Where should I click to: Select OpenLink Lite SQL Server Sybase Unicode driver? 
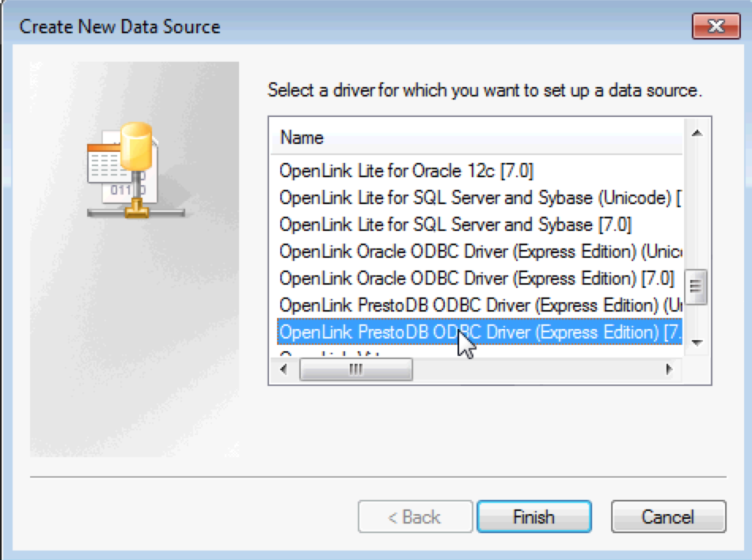pyautogui.click(x=475, y=198)
